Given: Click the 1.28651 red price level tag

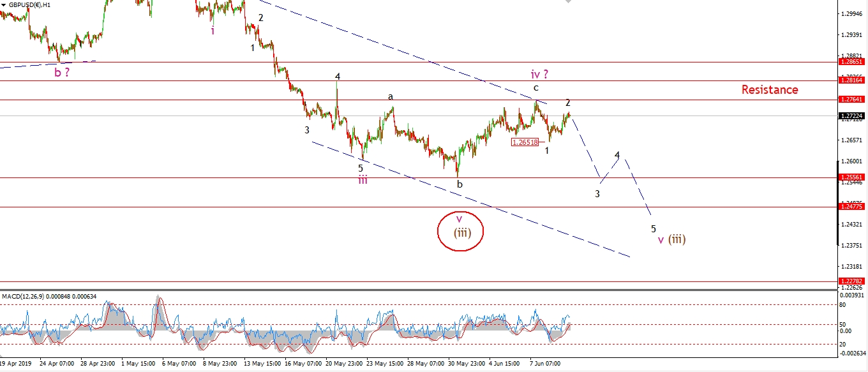Looking at the screenshot, I should point(852,62).
